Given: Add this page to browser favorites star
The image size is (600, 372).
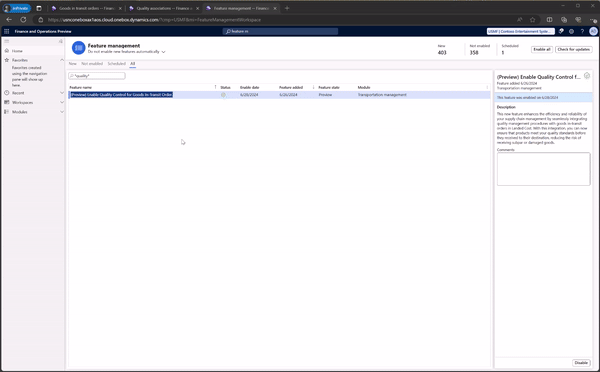Looking at the screenshot, I should [x=533, y=20].
